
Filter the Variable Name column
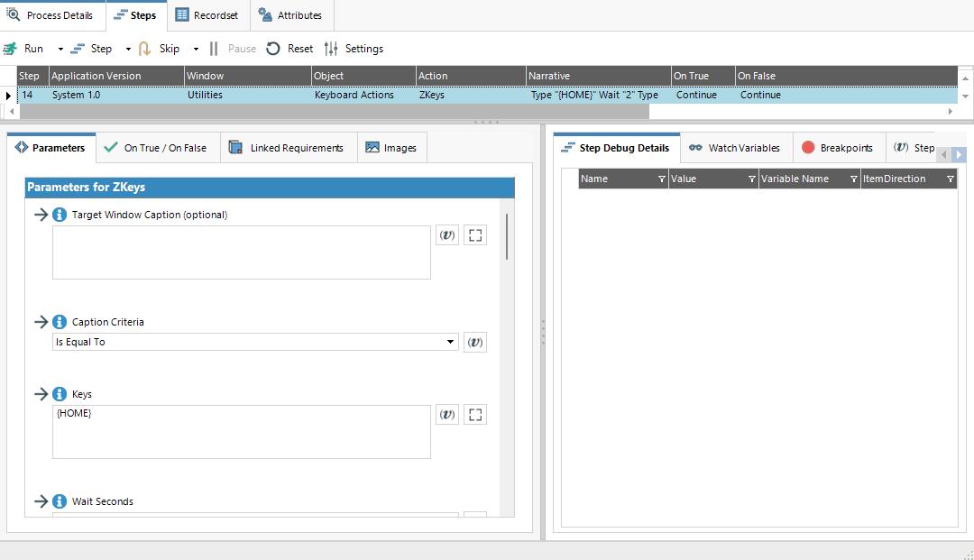853,179
